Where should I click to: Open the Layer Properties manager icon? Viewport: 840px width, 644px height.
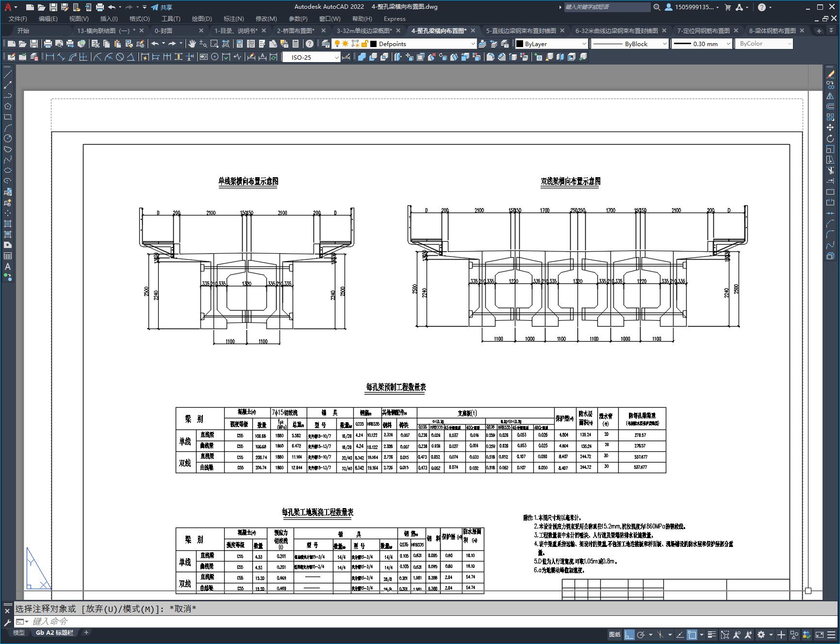[x=326, y=44]
